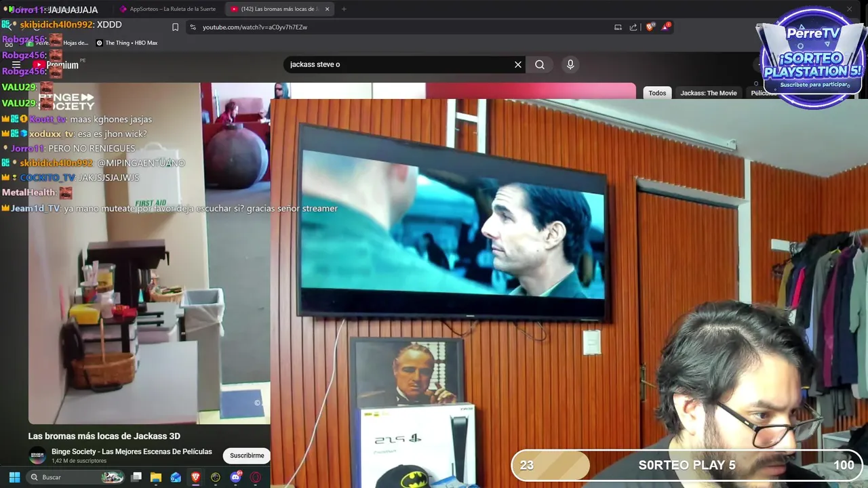
Task: Switch to the Las bromas más locas tab
Action: click(x=279, y=9)
